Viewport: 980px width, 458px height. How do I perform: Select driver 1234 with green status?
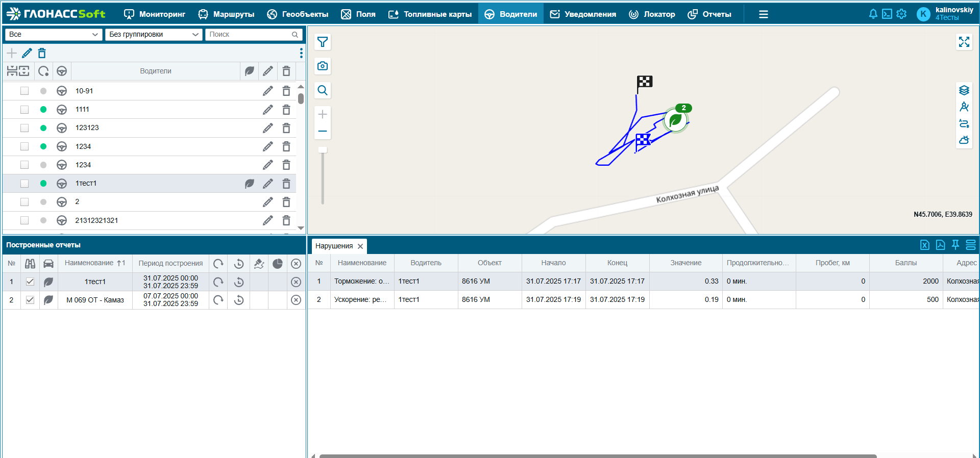pos(149,147)
